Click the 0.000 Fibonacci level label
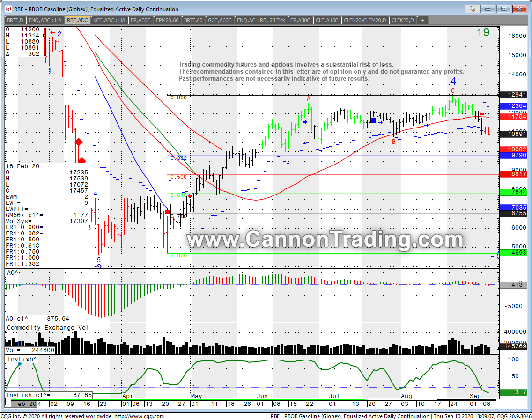The image size is (532, 420). (178, 98)
